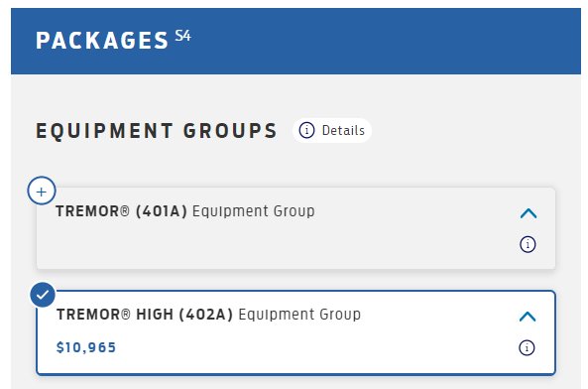Choose the TREMOR (401A) equipment group card
The height and width of the screenshot is (389, 588).
tap(295, 228)
